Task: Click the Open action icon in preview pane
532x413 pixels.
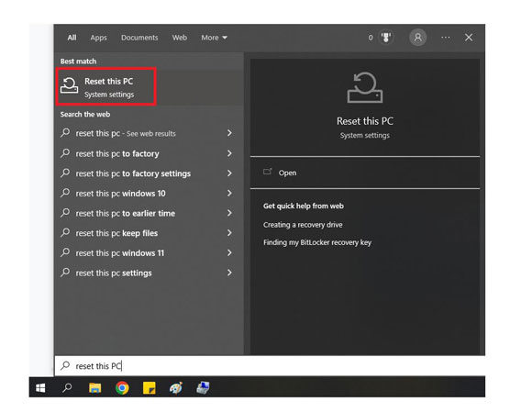Action: tap(268, 172)
